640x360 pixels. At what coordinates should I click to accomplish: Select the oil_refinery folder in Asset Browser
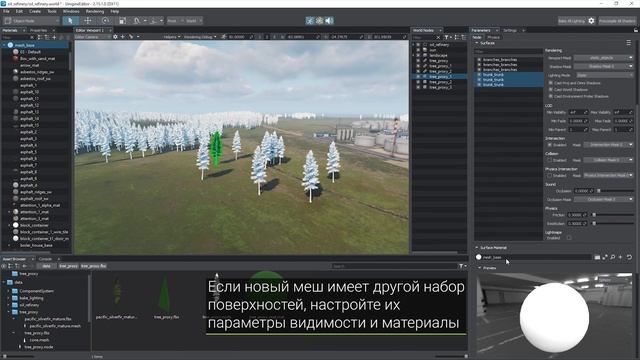tap(29, 305)
